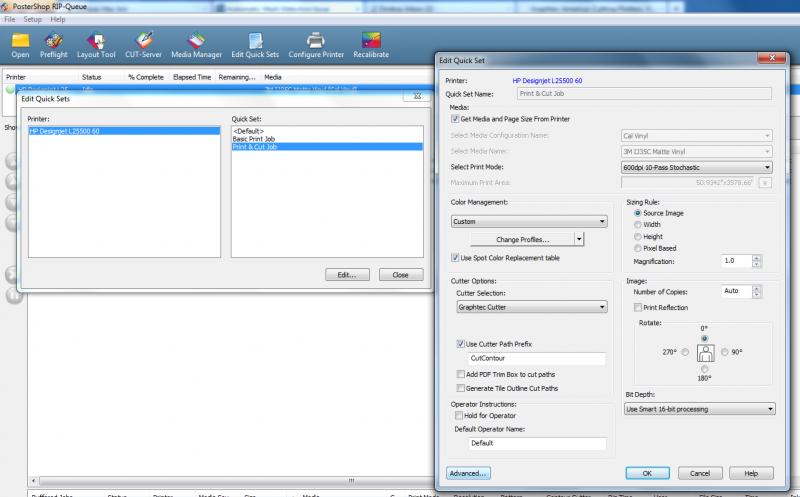Open the 3M Matte Vinyl media name dropdown
This screenshot has width=800, height=497.
(x=696, y=152)
